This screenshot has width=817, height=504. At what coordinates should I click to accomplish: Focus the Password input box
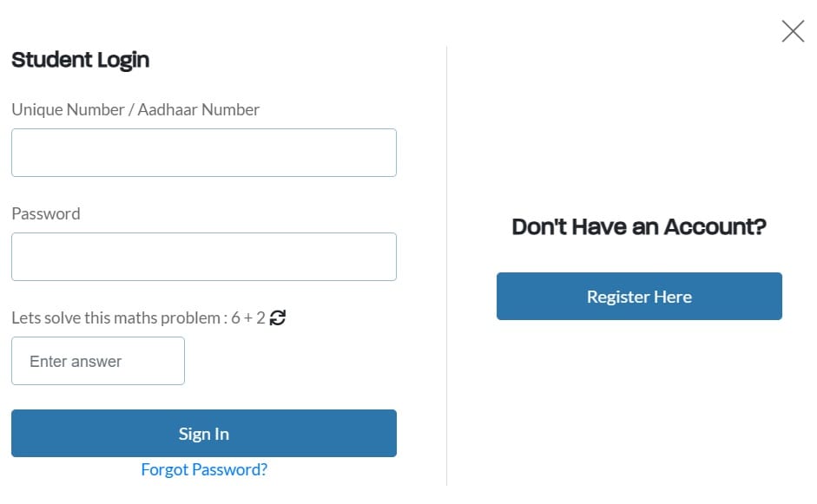pos(203,256)
